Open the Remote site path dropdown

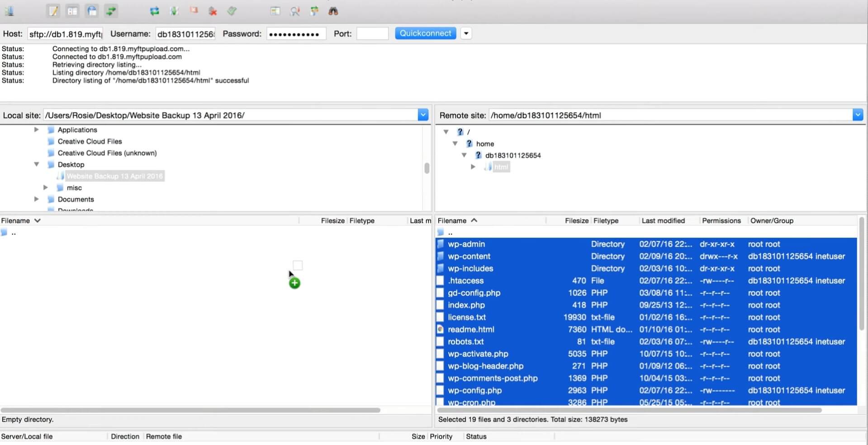click(x=858, y=115)
